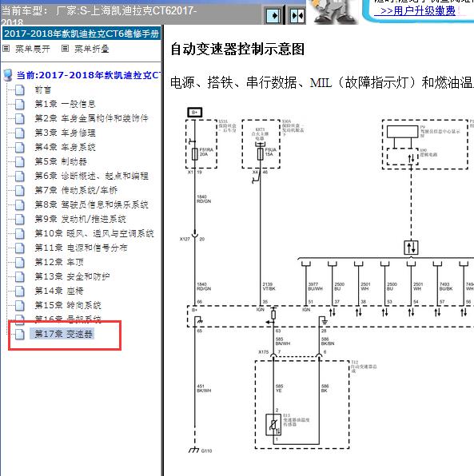
Task: Click the page icon next to 第4章
Action: [x=20, y=147]
